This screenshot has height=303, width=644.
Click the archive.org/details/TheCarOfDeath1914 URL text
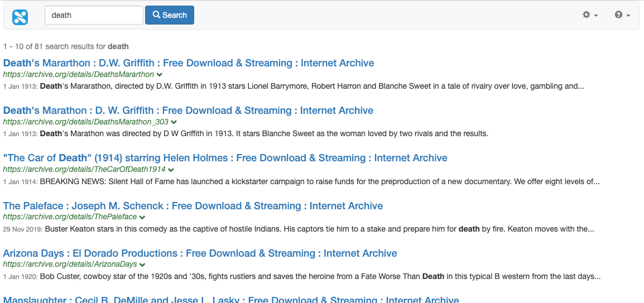84,169
